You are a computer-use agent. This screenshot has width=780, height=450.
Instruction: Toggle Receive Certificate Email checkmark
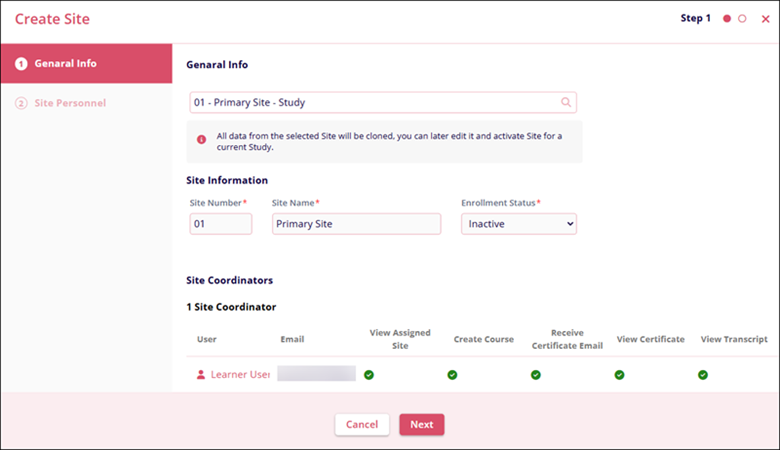pyautogui.click(x=535, y=374)
